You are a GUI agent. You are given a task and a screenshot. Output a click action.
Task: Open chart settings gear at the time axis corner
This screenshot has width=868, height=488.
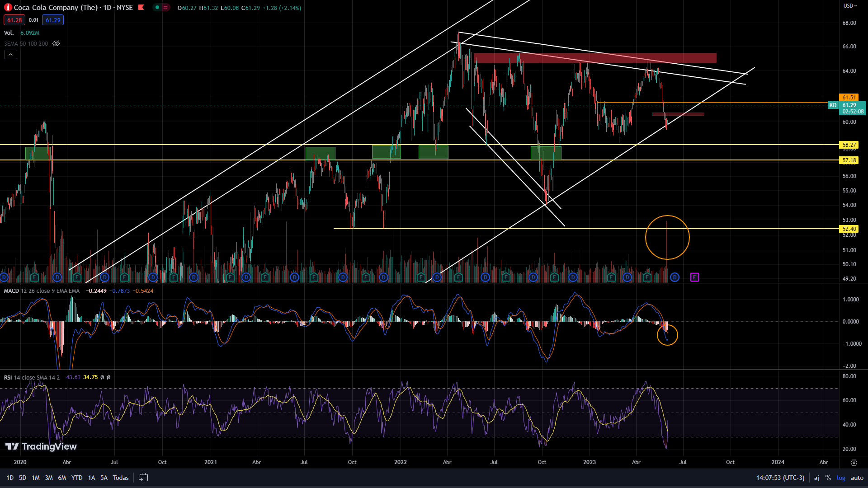854,462
